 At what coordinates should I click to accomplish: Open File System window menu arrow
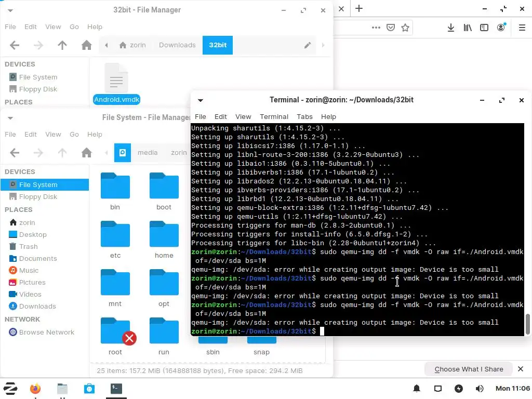pyautogui.click(x=10, y=118)
